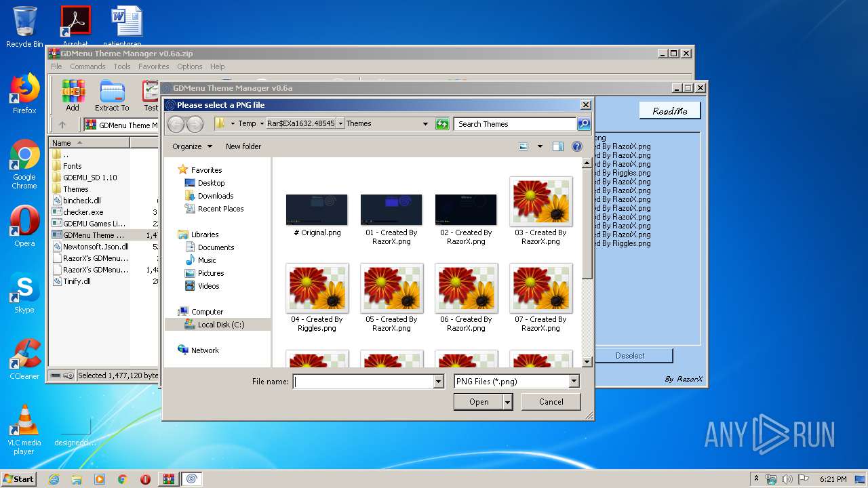The height and width of the screenshot is (488, 868).
Task: Select Network in navigation pane
Action: click(x=205, y=350)
